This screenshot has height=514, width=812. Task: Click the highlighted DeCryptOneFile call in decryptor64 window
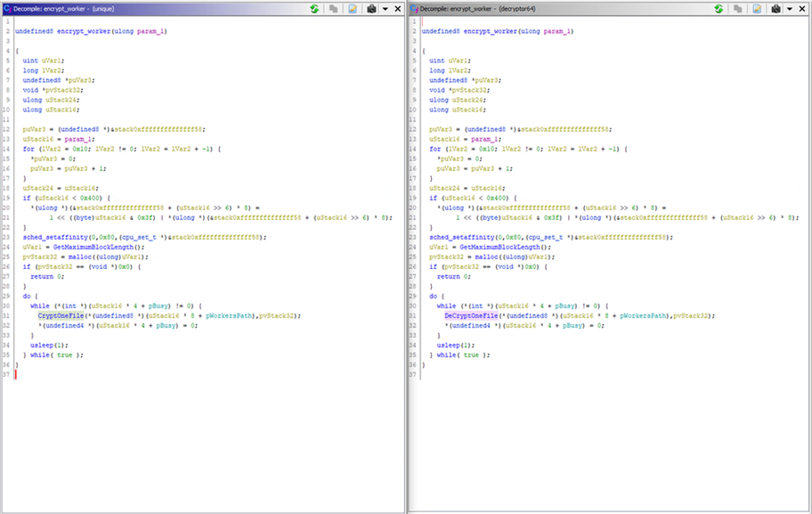click(471, 315)
